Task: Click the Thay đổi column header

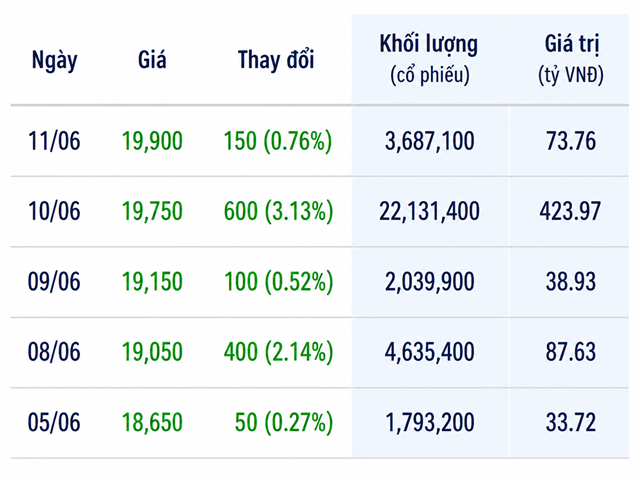Action: pos(276,60)
